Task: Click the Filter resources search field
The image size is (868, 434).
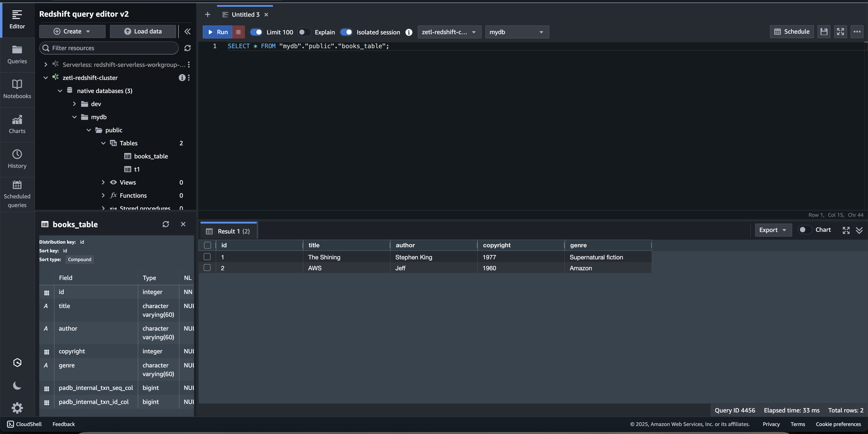Action: [113, 48]
